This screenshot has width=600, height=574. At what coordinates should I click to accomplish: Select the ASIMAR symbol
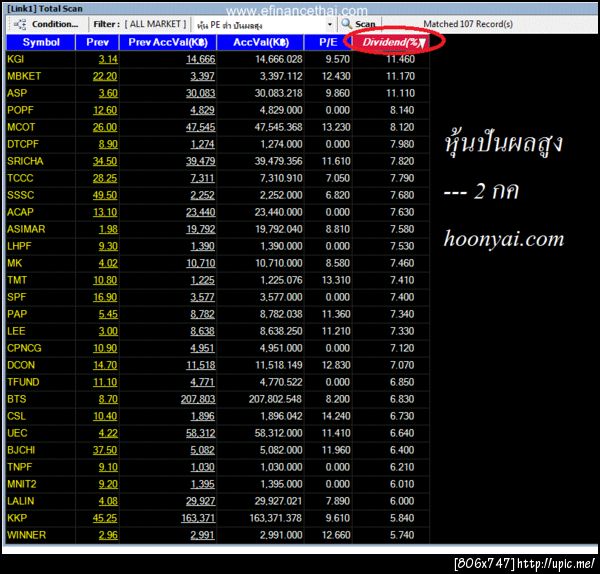(26, 229)
